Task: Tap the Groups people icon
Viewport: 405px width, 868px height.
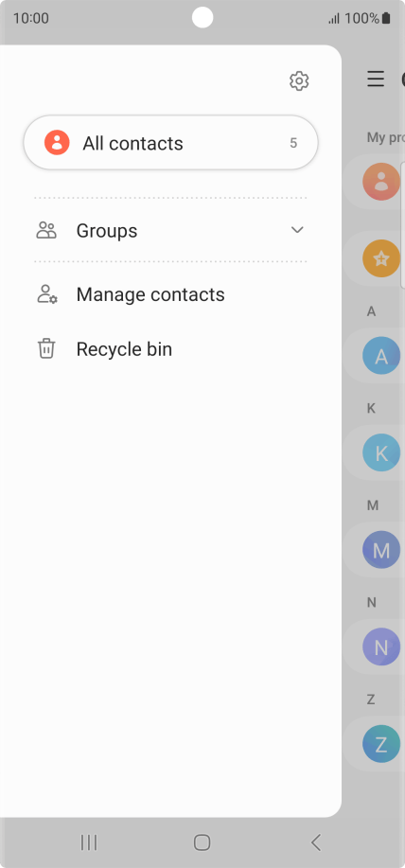Action: tap(46, 230)
